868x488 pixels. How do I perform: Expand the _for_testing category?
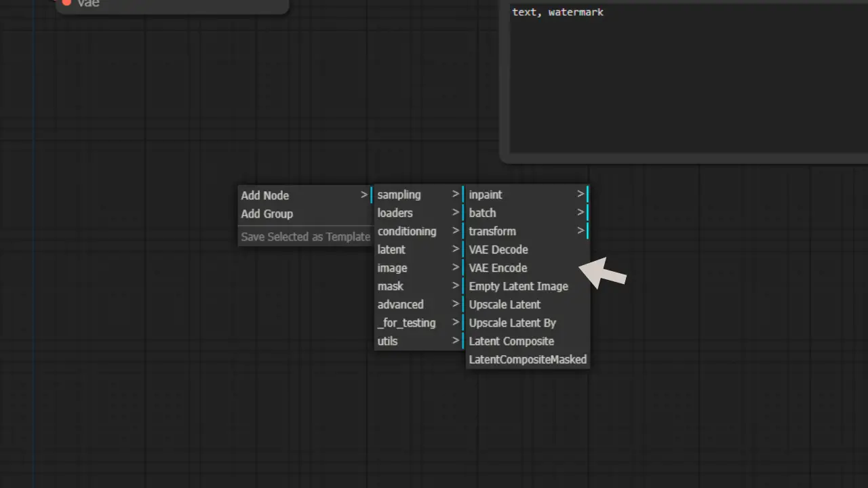418,323
